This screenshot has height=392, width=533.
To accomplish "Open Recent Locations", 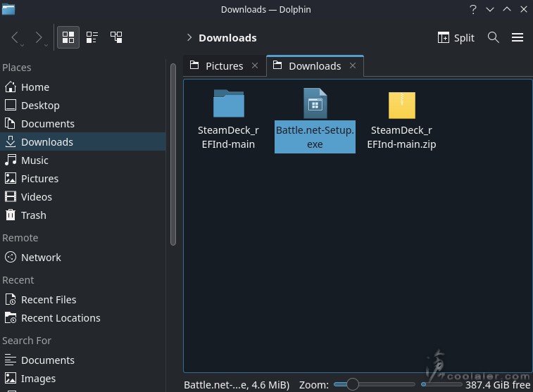I will tap(82, 318).
